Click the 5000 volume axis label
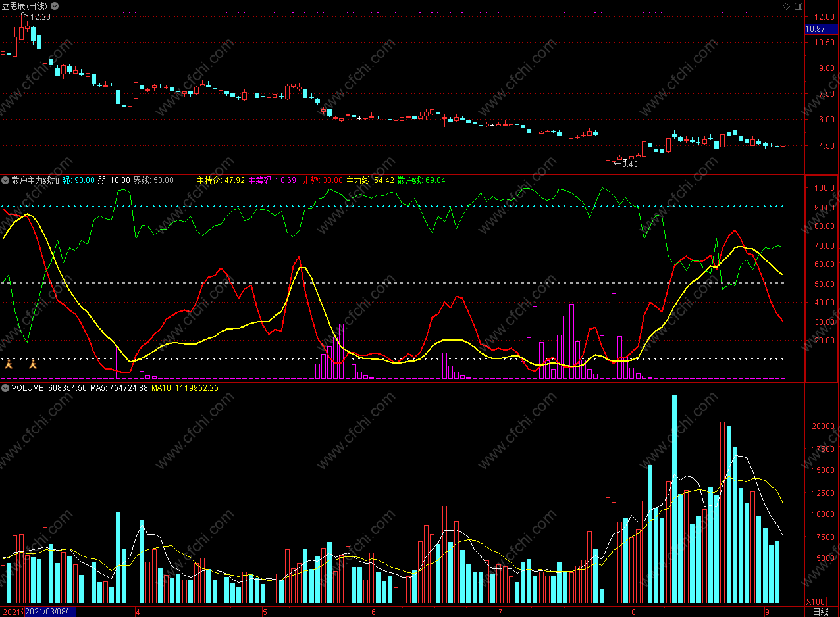 (x=826, y=558)
